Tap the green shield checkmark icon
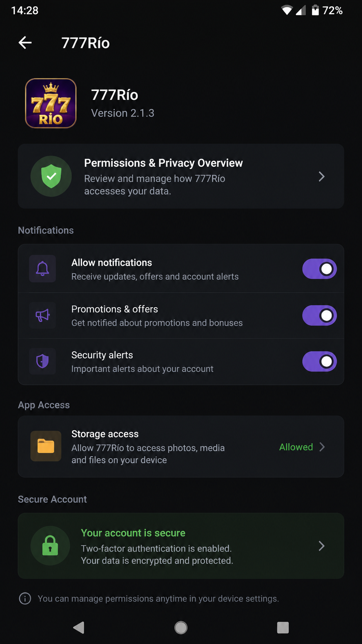This screenshot has height=644, width=362. tap(51, 176)
